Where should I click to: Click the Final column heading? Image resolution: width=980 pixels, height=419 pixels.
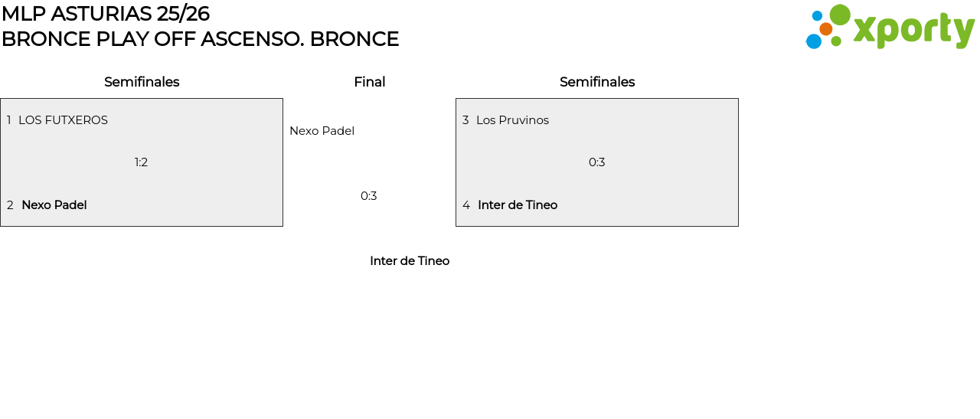point(369,82)
